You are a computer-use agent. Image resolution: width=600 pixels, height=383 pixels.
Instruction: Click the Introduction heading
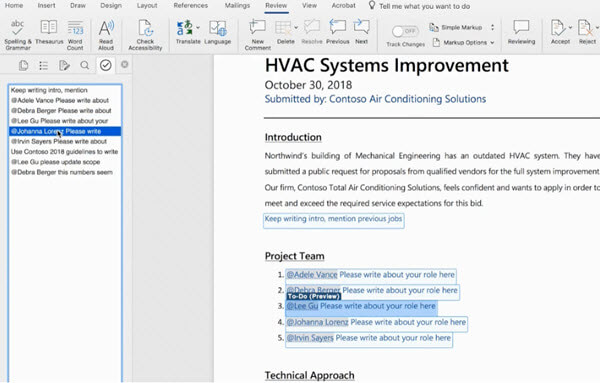coord(293,137)
